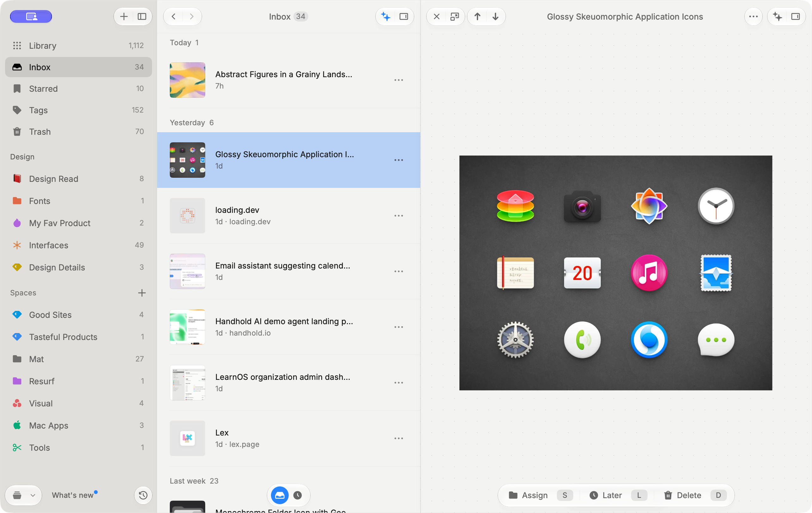Open options for Glossy Skeuomorphic Application item

click(399, 160)
